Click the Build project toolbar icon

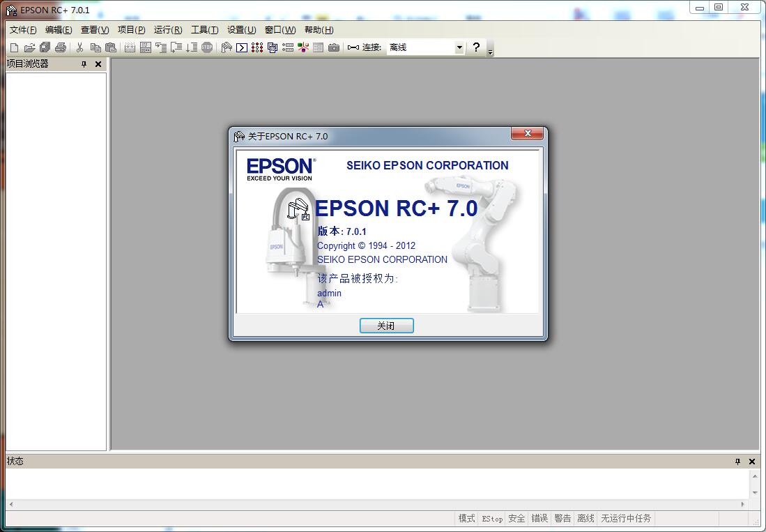click(x=130, y=47)
